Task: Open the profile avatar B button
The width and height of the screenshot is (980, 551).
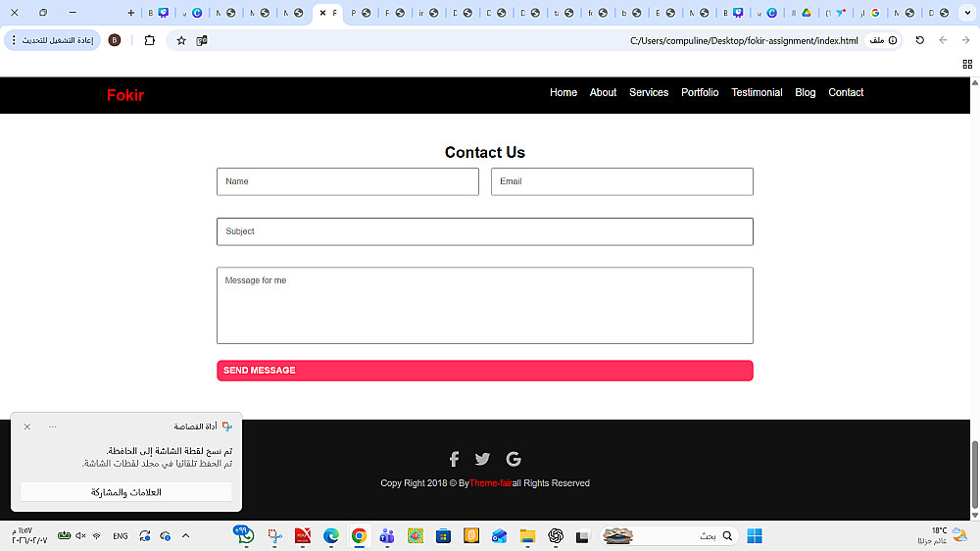Action: click(115, 40)
